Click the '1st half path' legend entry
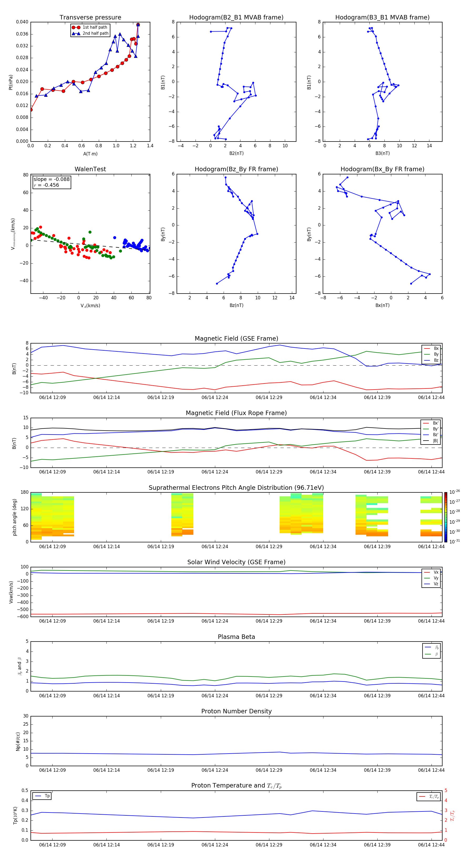 click(x=90, y=27)
